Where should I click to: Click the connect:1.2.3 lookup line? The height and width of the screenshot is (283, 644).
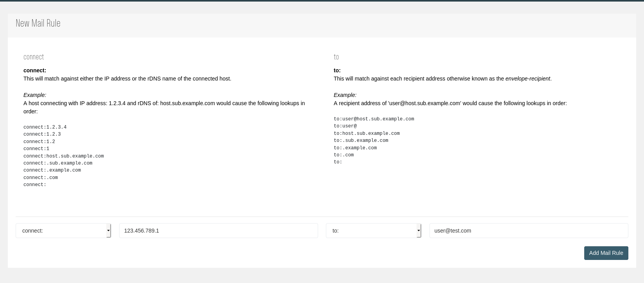point(42,134)
